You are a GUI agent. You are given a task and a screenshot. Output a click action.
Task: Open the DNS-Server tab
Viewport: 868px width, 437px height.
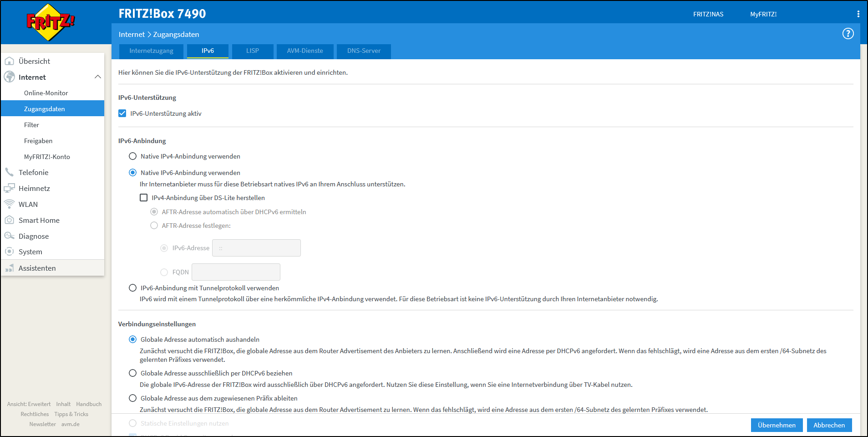click(364, 51)
